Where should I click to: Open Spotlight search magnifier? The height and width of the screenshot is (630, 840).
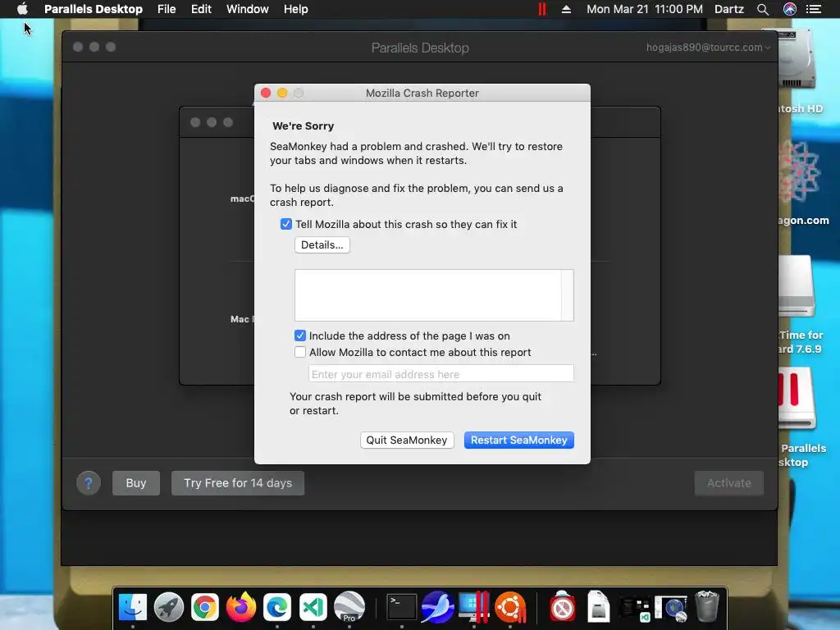click(x=763, y=9)
